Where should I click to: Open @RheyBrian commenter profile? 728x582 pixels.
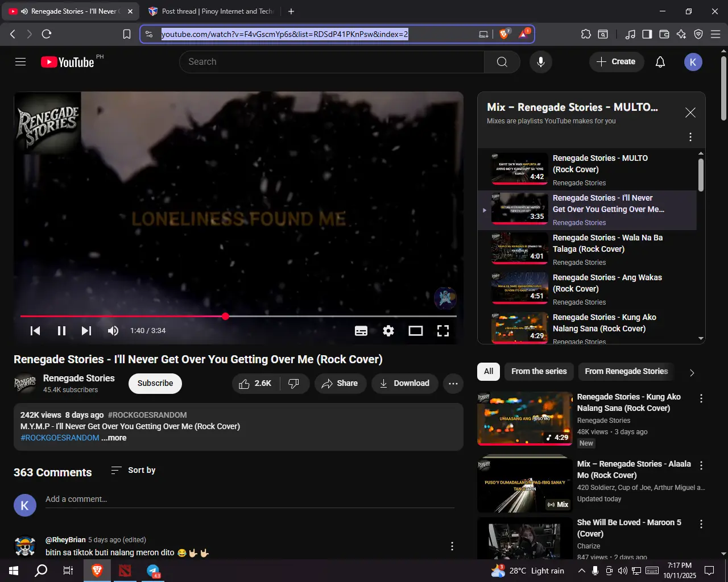pyautogui.click(x=65, y=540)
